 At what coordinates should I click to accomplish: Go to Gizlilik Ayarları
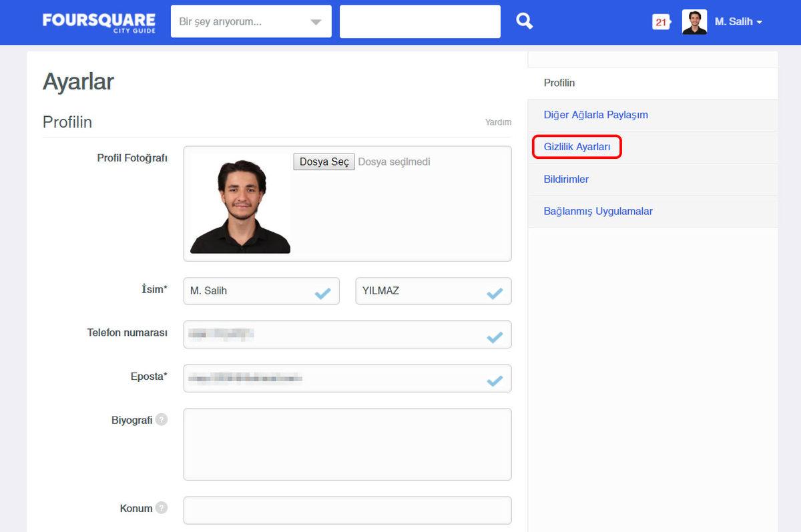tap(577, 147)
